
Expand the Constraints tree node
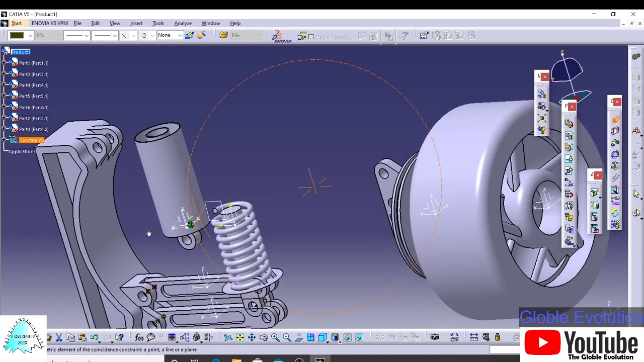click(4, 140)
